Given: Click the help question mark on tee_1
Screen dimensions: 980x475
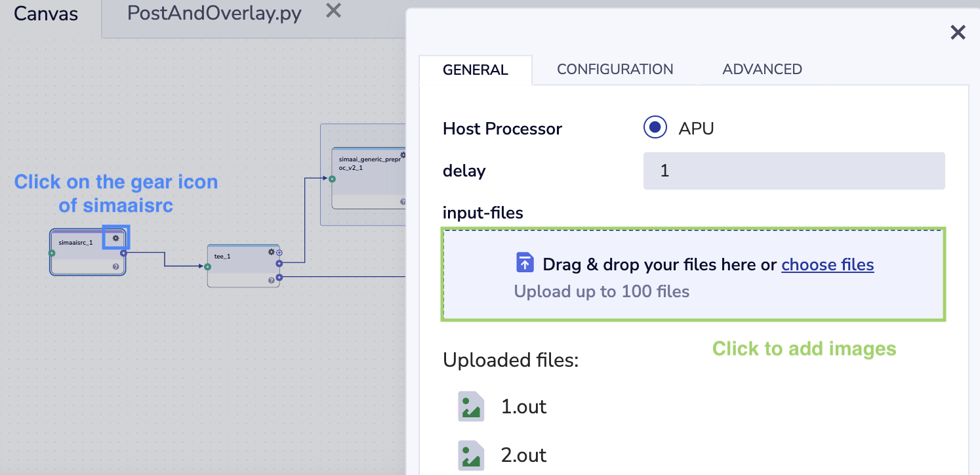Looking at the screenshot, I should 271,280.
